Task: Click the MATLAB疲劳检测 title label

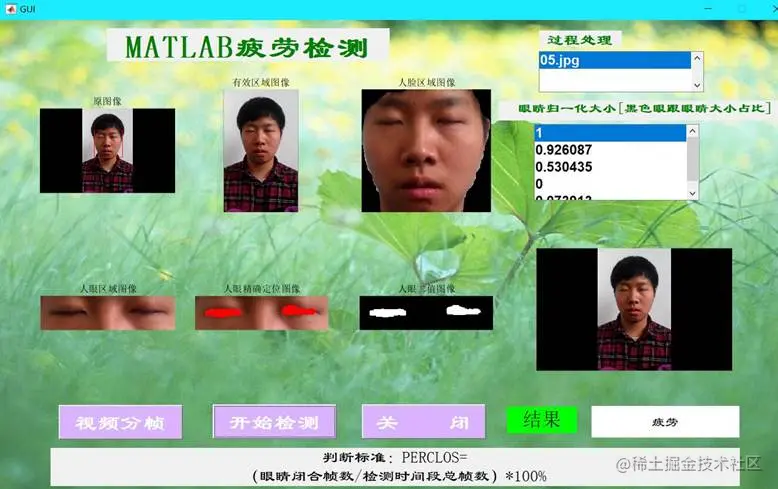Action: pos(248,45)
